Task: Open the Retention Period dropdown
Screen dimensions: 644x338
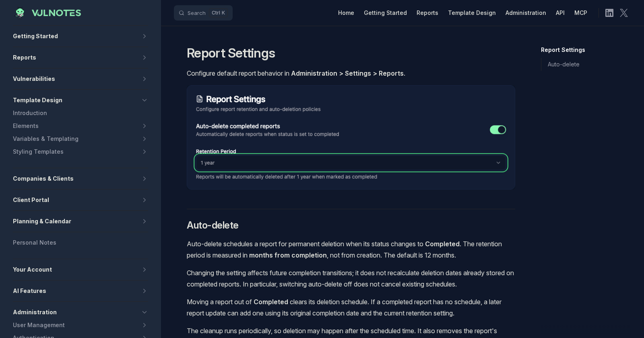Action: 351,163
